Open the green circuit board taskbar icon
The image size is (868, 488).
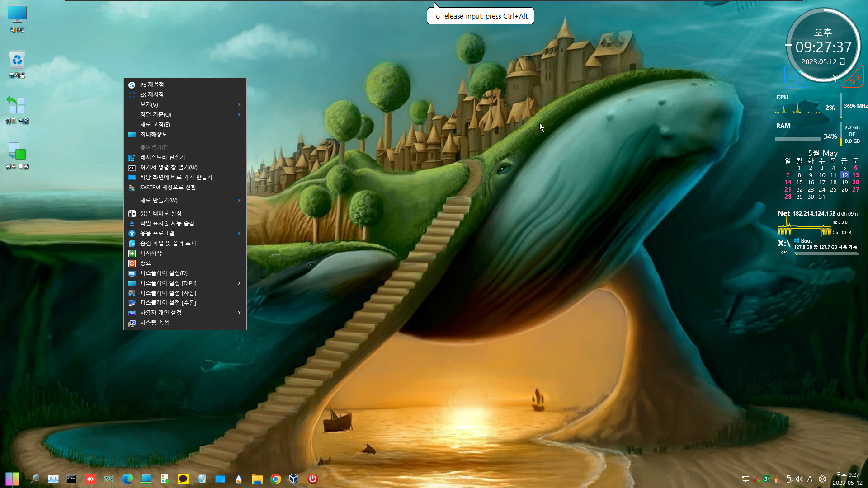(x=108, y=479)
